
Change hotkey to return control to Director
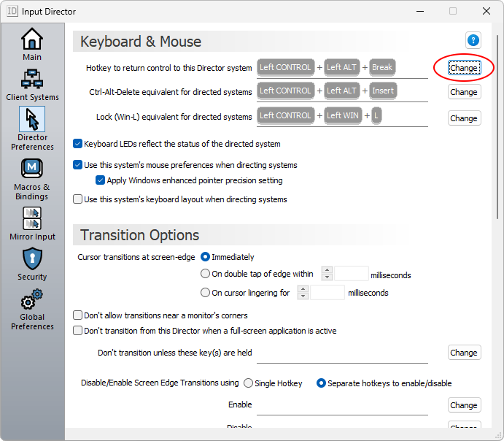[464, 68]
